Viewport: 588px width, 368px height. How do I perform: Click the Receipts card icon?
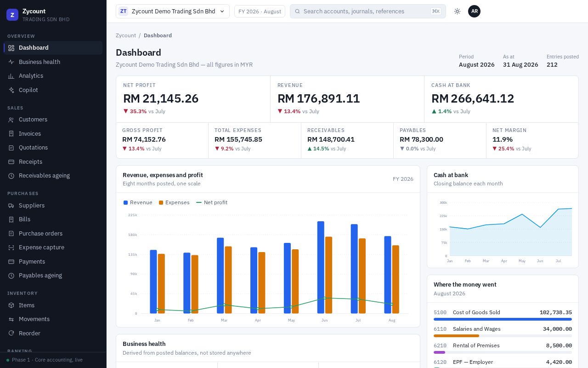pos(11,162)
